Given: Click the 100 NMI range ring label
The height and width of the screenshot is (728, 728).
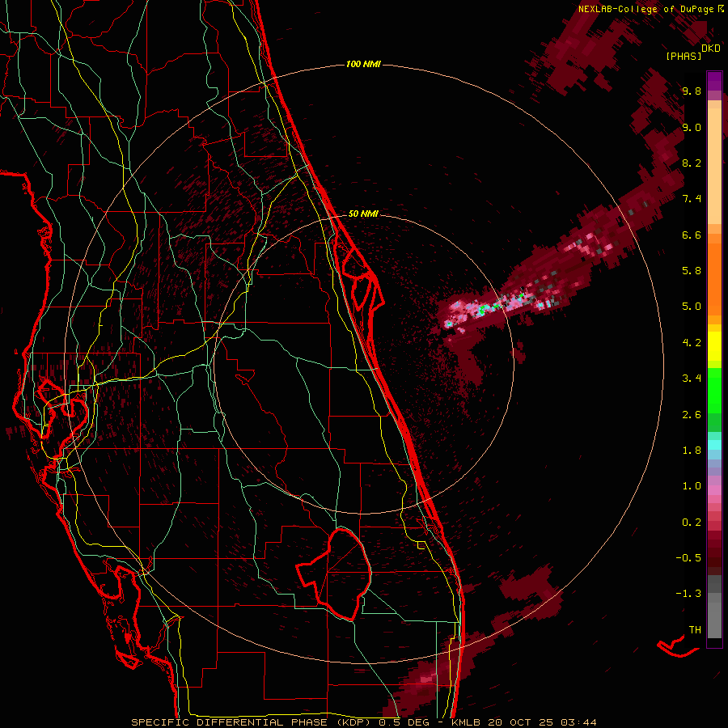Looking at the screenshot, I should click(x=363, y=64).
